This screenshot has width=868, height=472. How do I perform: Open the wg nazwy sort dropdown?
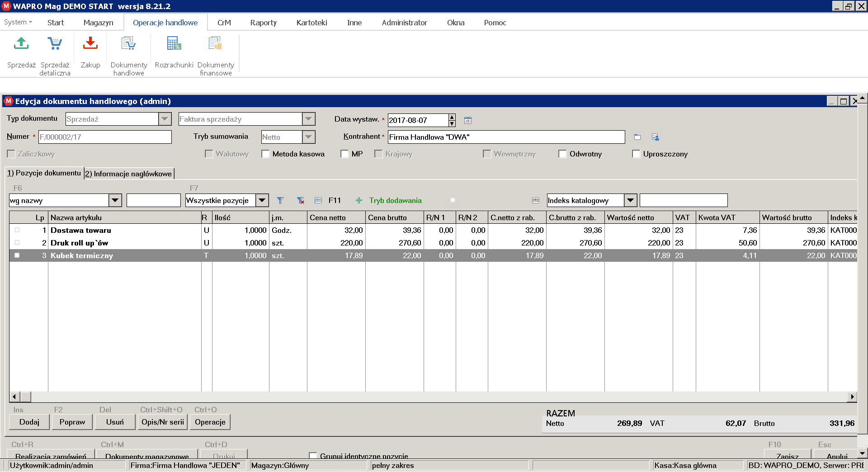click(115, 200)
